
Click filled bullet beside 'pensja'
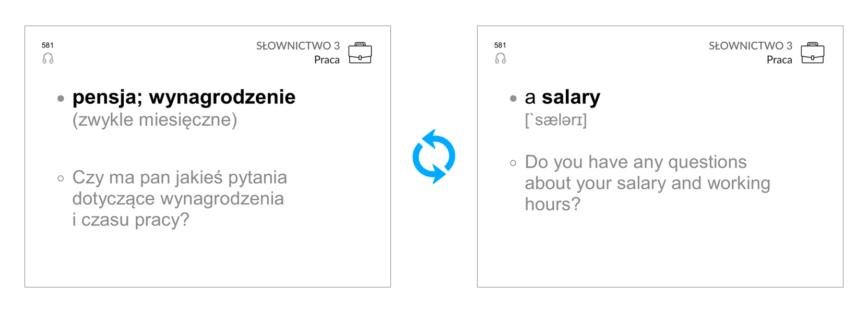click(61, 98)
